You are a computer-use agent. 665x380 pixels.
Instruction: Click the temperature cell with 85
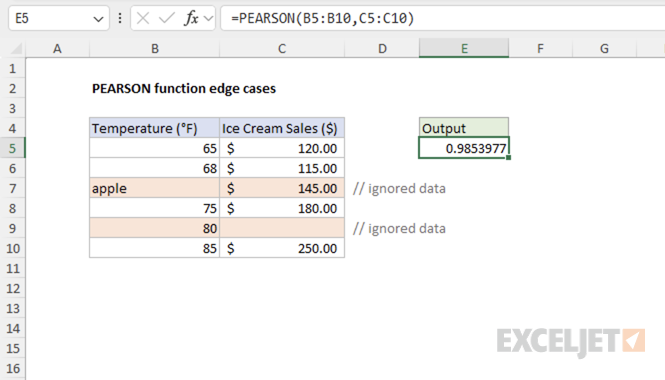[x=154, y=248]
